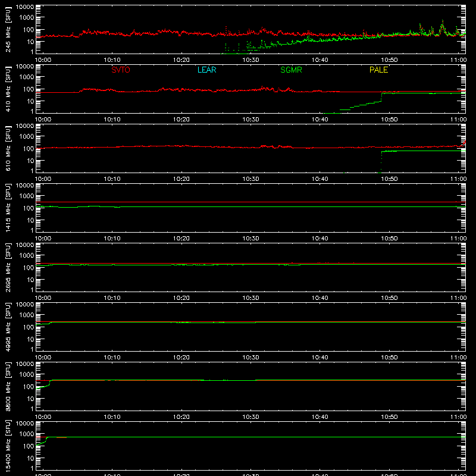This screenshot has height=476, width=476.
Task: Click the 10:30 tick label under 1415 MHz plot
Action: click(250, 239)
